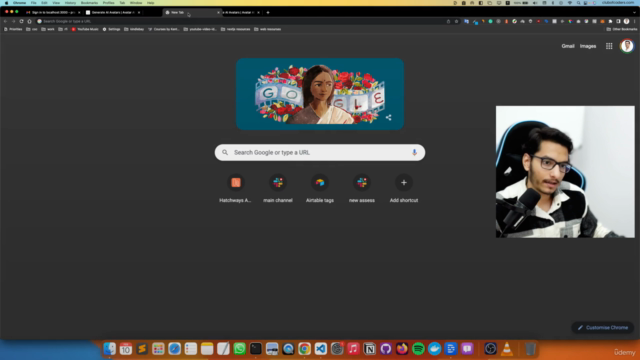Open Visual Studio Code in the dock
Viewport: 640px width, 360px height.
(x=321, y=349)
